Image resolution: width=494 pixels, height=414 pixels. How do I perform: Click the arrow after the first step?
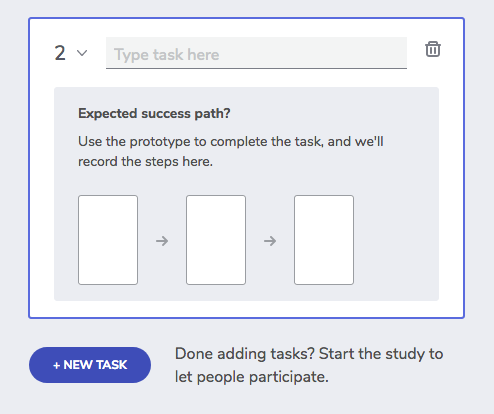coord(162,241)
